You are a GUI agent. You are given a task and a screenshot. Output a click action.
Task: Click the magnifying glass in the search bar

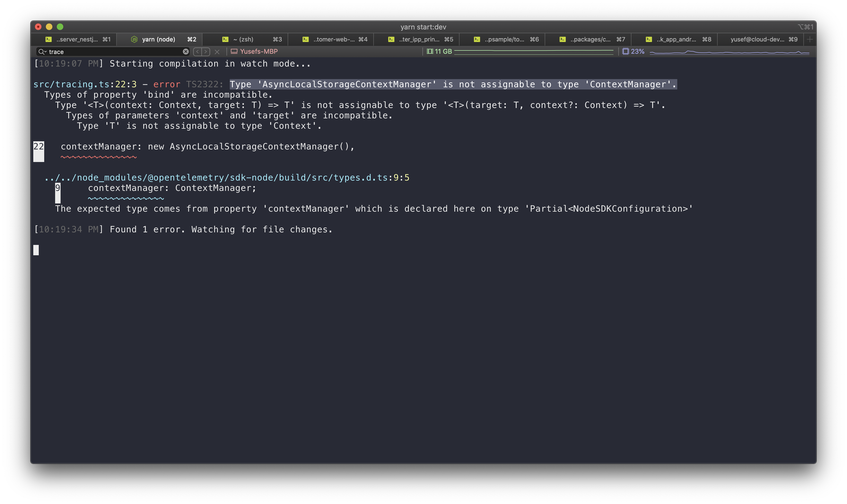pos(41,51)
